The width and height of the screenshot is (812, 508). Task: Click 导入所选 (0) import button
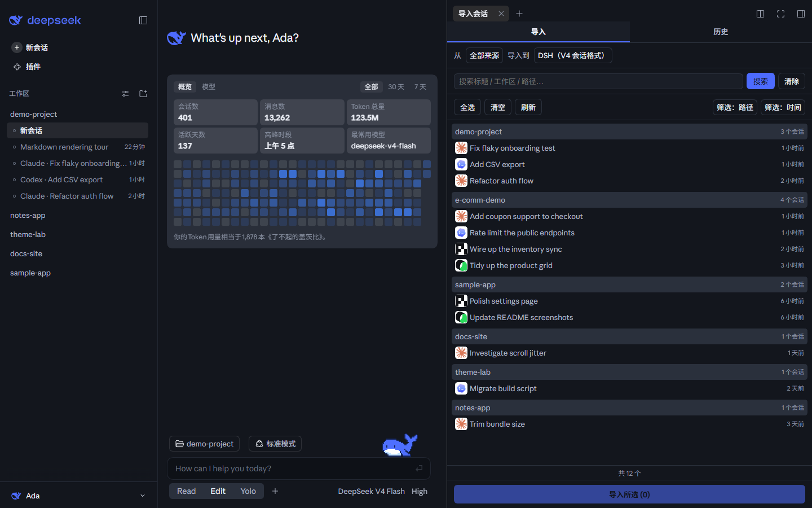coord(629,494)
